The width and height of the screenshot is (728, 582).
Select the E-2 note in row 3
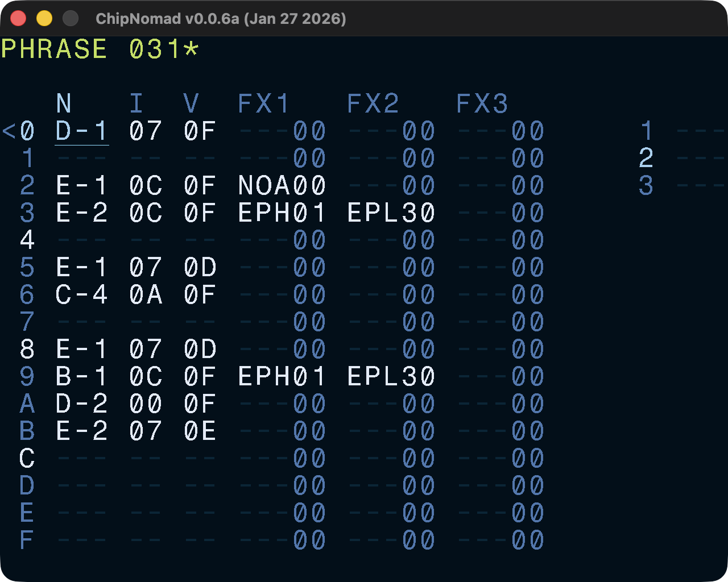click(82, 213)
